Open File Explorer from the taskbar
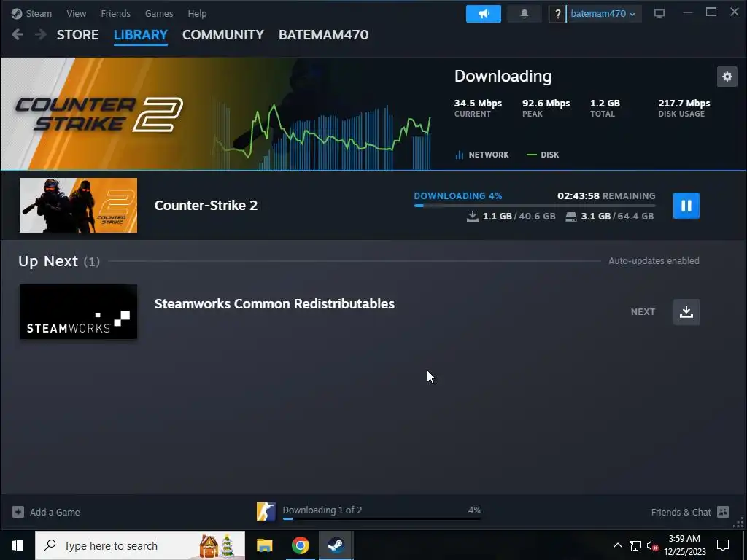The height and width of the screenshot is (560, 747). [x=264, y=545]
